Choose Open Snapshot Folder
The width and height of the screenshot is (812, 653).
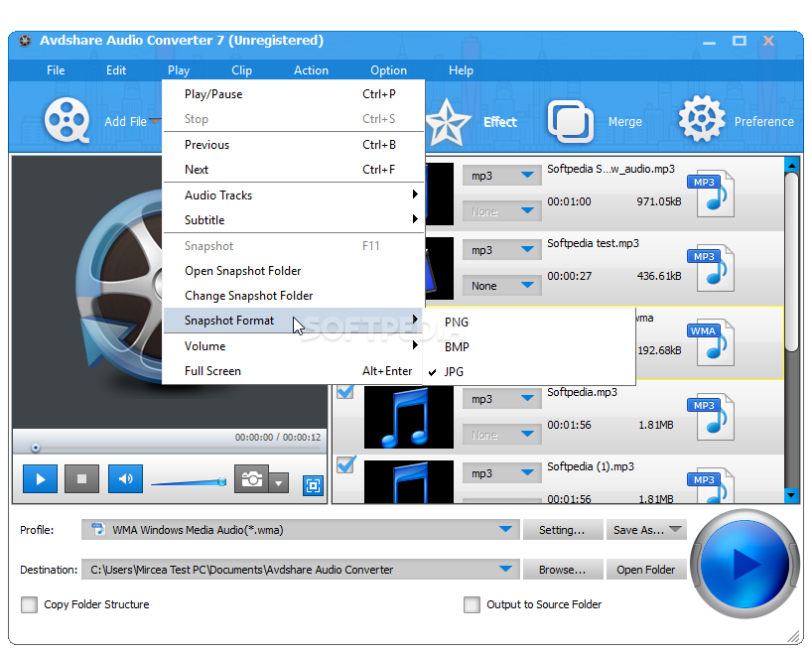[293, 271]
